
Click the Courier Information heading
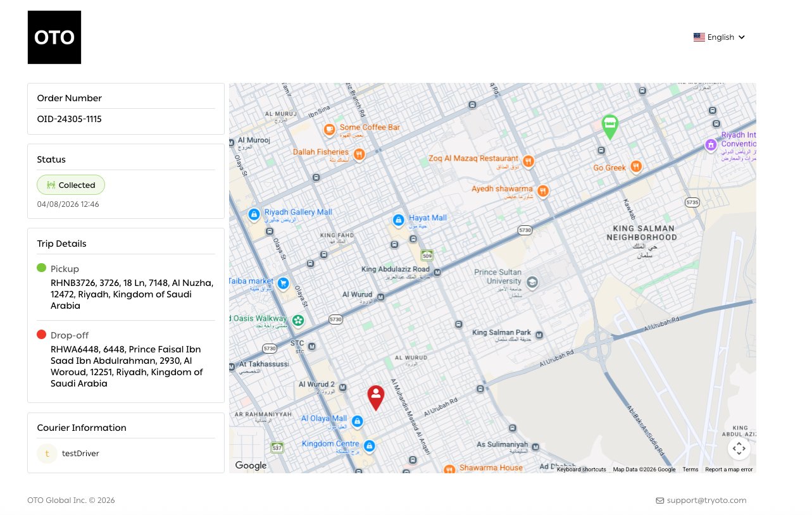(82, 428)
